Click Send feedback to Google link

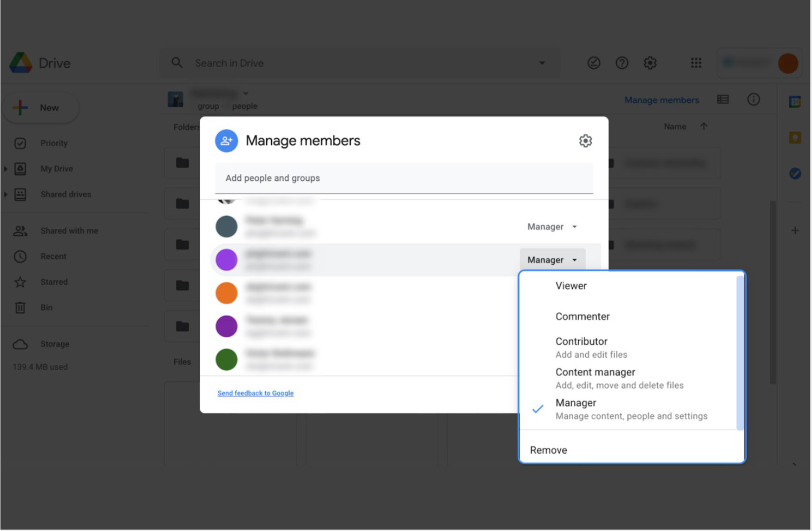click(256, 394)
